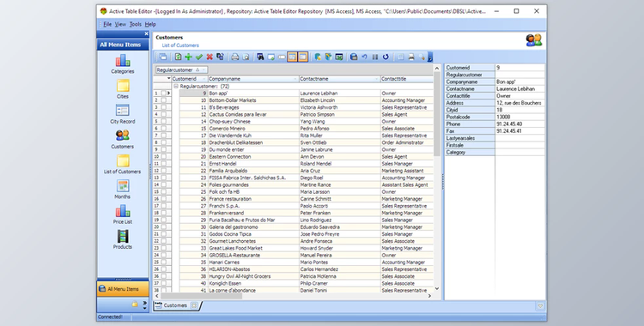The image size is (644, 326).
Task: Tick the checkbox for Bottom-Dollar Markets row
Action: click(x=163, y=100)
